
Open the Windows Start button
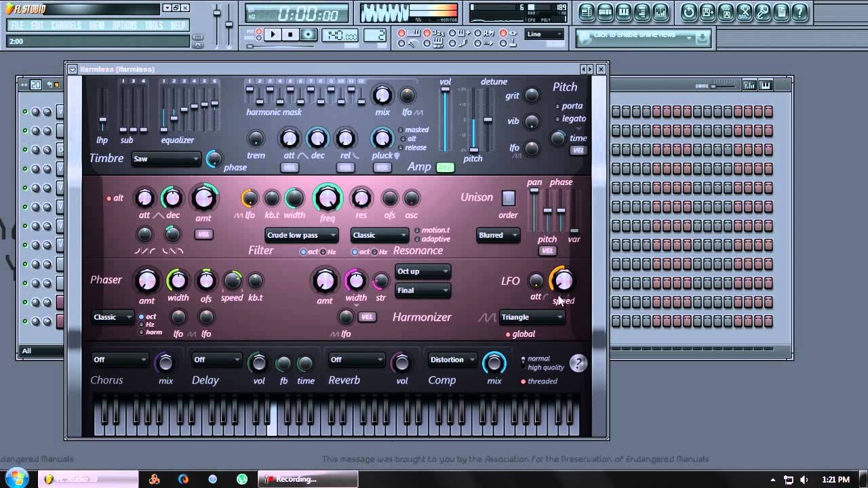point(17,477)
